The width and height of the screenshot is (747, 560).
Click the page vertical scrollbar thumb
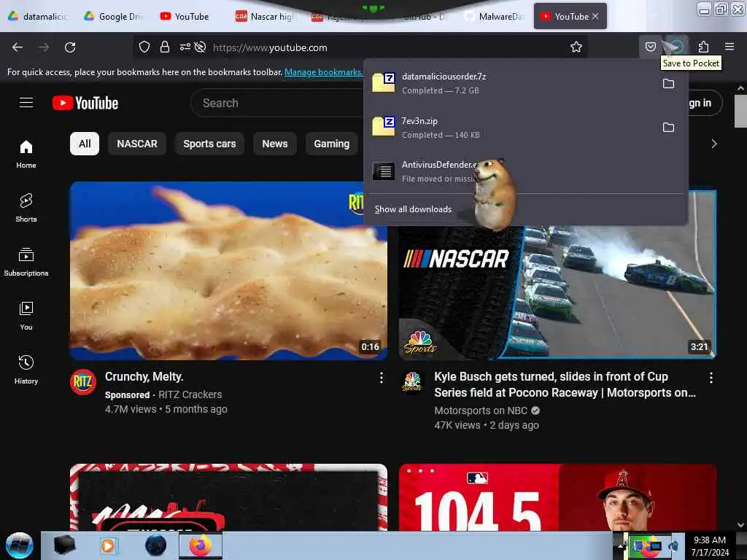click(x=740, y=111)
